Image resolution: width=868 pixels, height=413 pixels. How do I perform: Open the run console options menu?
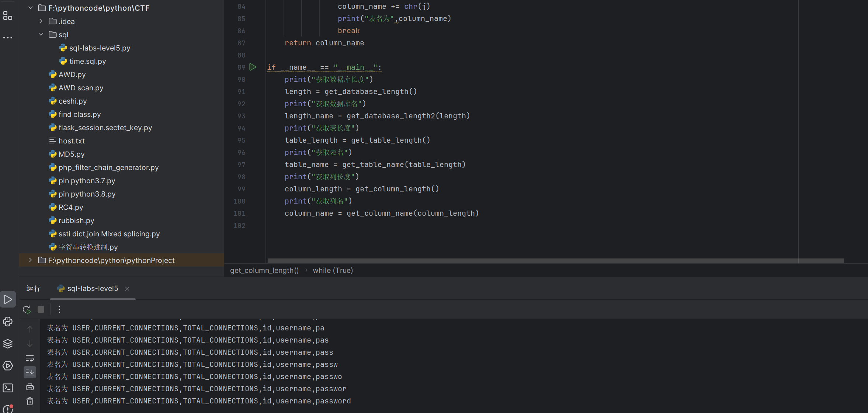click(59, 309)
